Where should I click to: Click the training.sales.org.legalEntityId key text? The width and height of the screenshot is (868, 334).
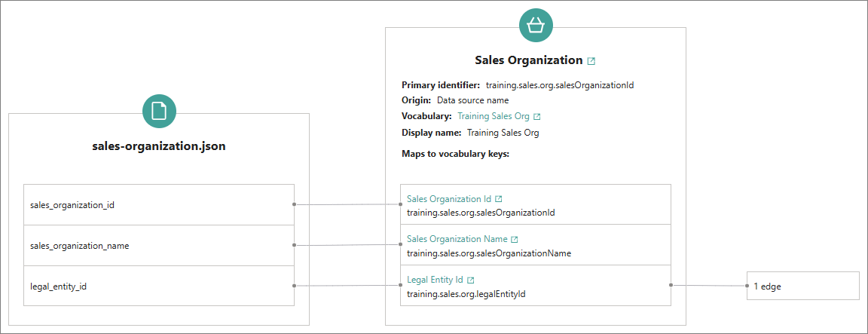point(466,294)
